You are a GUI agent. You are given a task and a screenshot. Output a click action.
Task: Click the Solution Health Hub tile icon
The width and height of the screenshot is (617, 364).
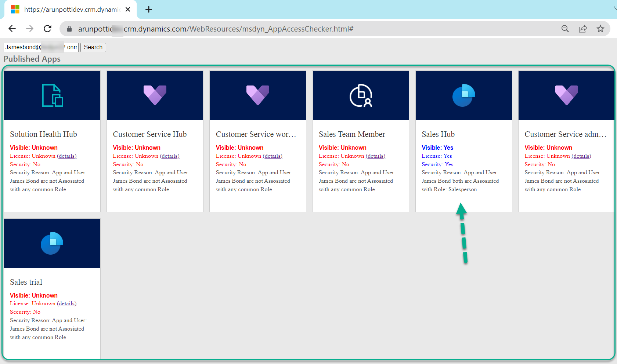point(52,95)
